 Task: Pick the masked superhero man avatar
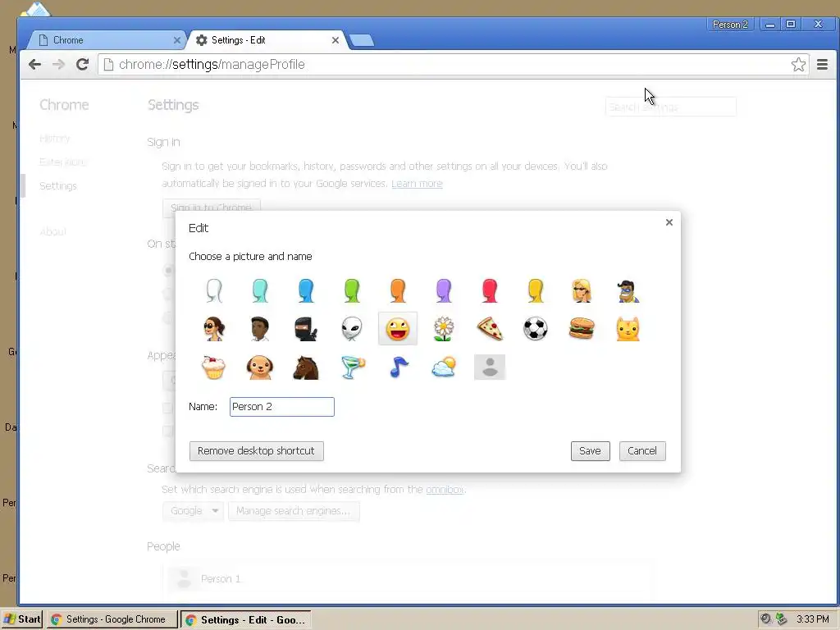tap(628, 291)
